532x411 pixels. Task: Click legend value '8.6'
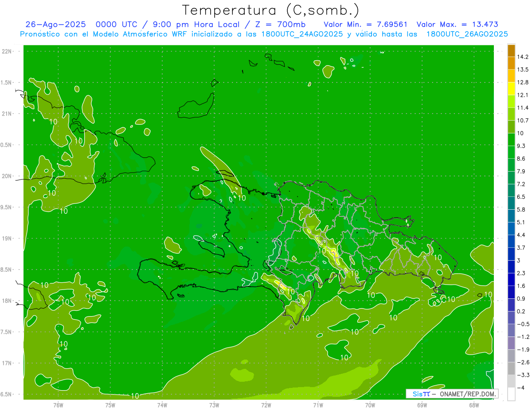pyautogui.click(x=521, y=158)
